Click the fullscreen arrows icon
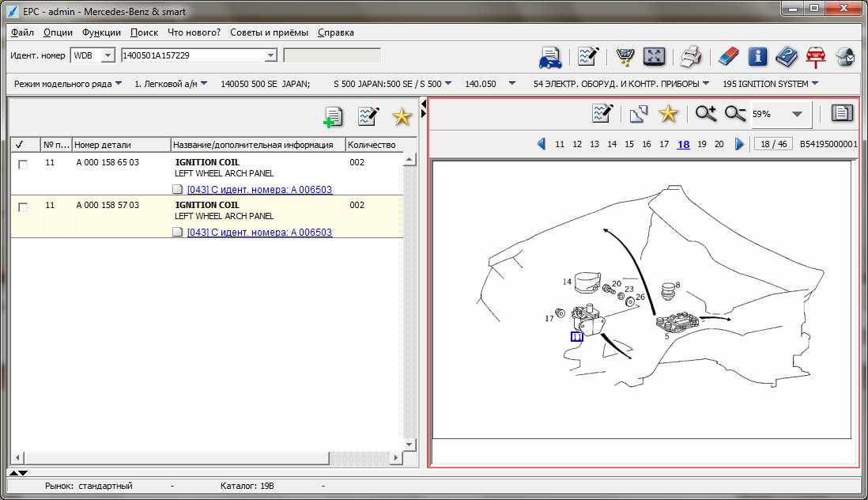Viewport: 868px width, 500px height. coord(654,56)
